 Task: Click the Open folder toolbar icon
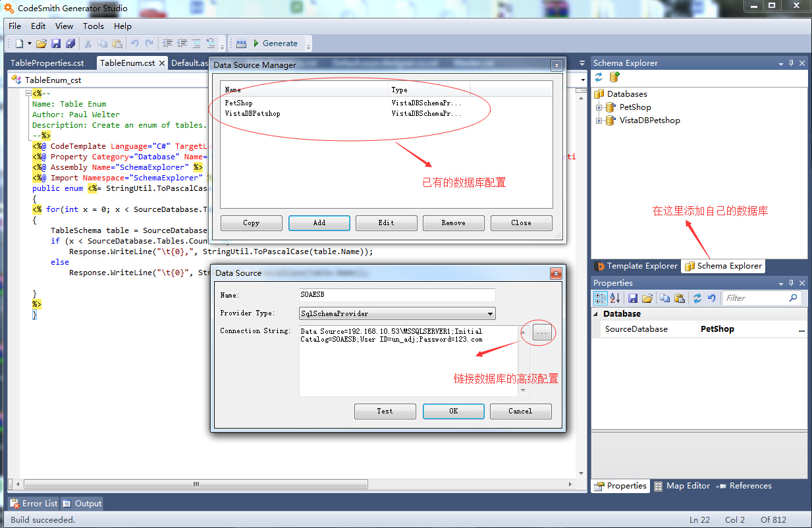coord(41,43)
